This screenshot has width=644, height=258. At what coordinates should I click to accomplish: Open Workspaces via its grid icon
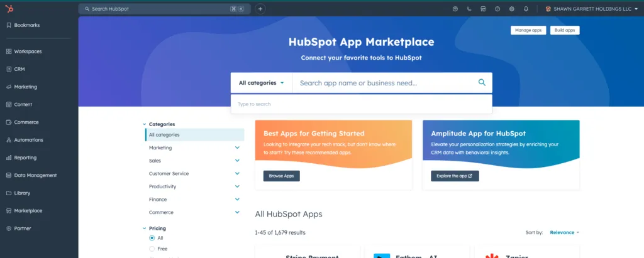click(9, 51)
